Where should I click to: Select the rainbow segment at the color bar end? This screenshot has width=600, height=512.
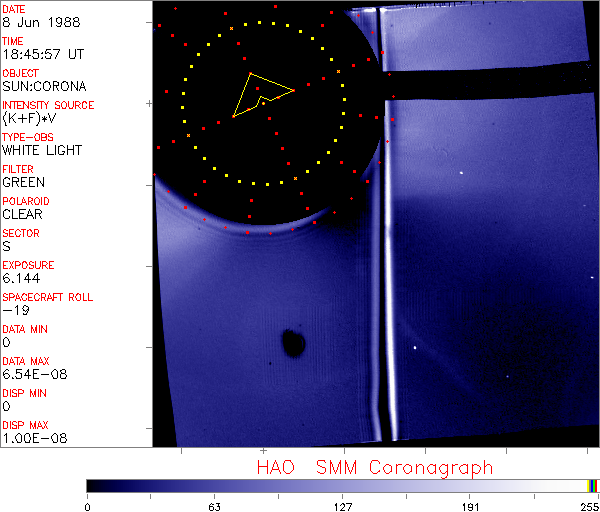pos(593,485)
